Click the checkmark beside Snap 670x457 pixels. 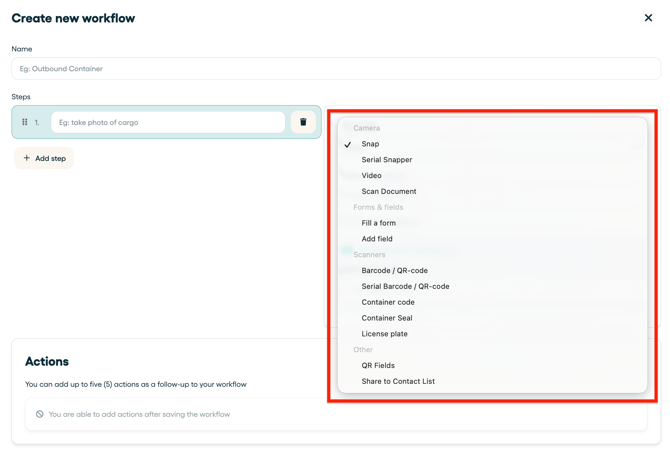pos(348,144)
